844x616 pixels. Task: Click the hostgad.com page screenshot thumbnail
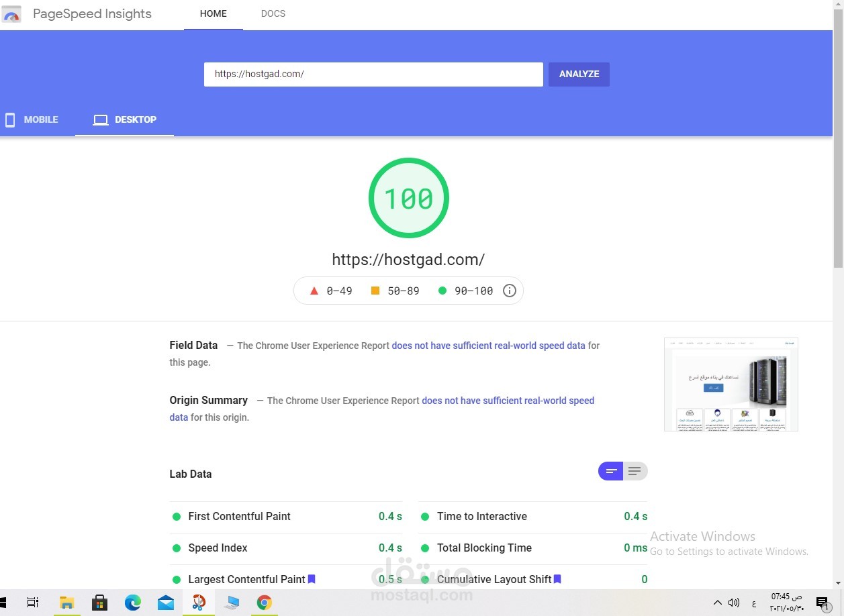[x=731, y=384]
